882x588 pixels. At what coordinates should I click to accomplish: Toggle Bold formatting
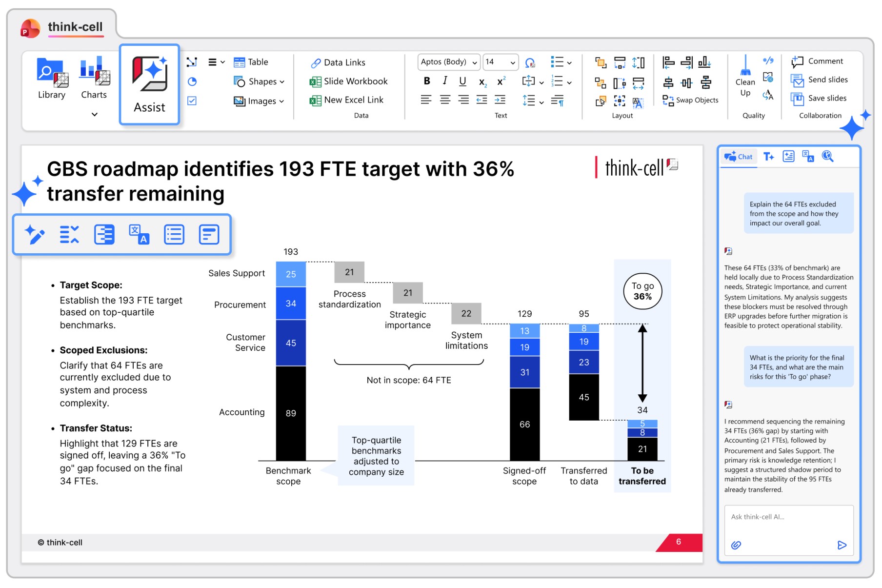pyautogui.click(x=427, y=81)
